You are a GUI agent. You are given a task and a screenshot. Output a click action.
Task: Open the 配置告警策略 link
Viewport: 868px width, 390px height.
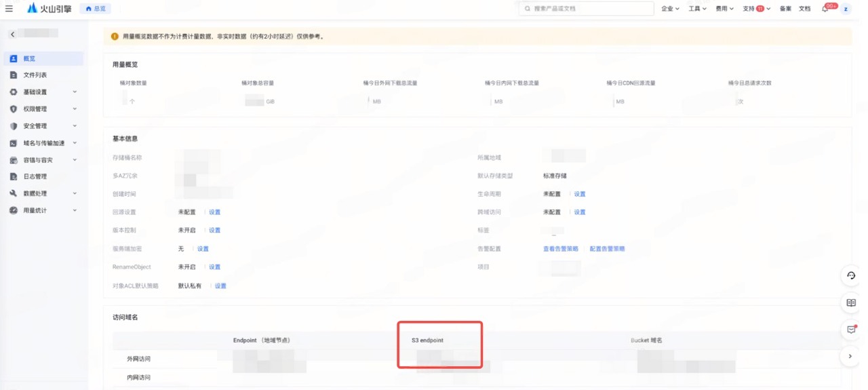(608, 249)
